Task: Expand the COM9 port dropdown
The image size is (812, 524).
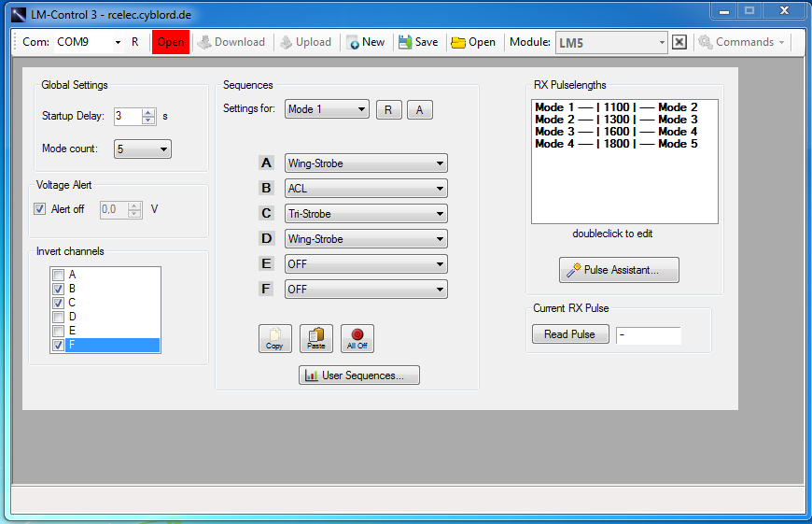Action: click(x=119, y=43)
